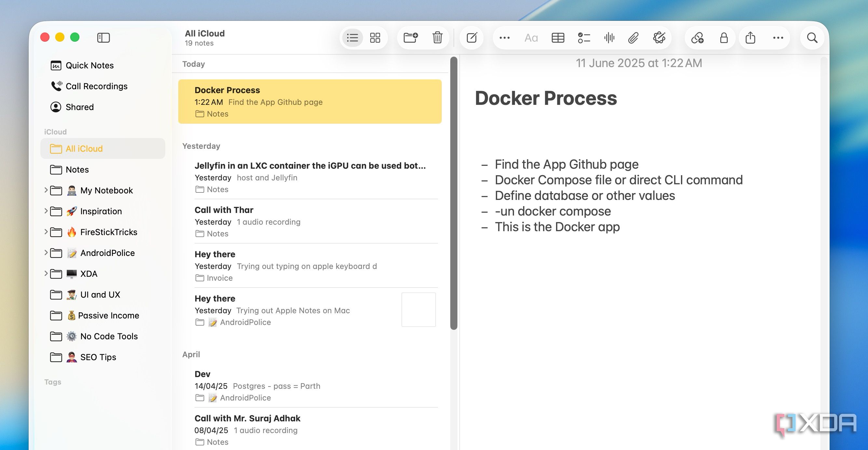Viewport: 868px width, 450px height.
Task: Add a link to another note
Action: pos(697,38)
